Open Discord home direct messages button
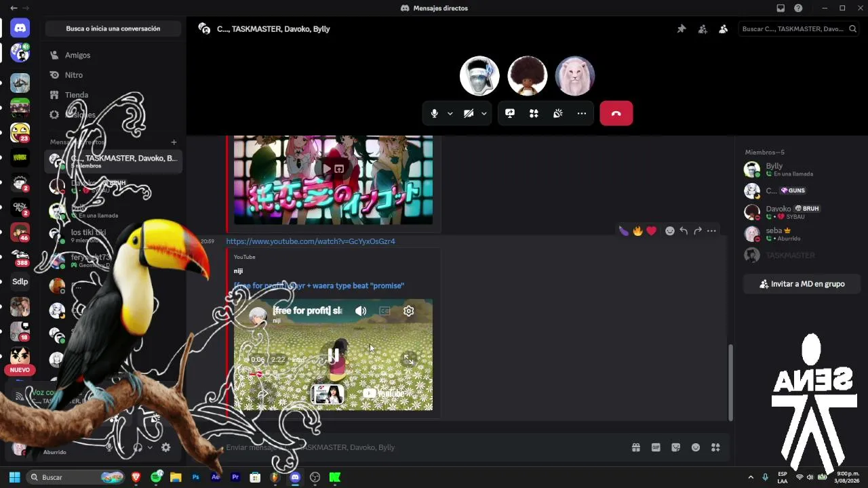This screenshot has width=868, height=488. click(20, 28)
